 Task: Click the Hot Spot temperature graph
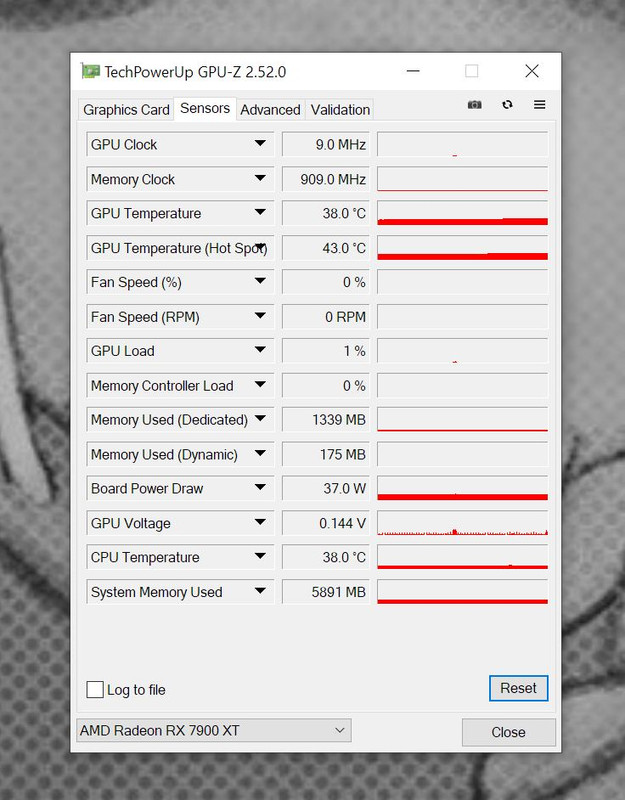462,248
